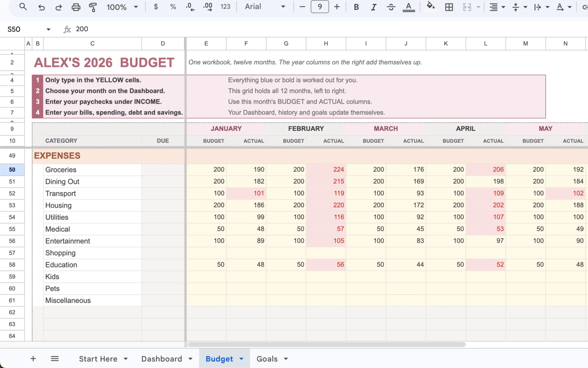Click April actual Housing value 202
Viewport: 588px width, 368px height.
pyautogui.click(x=486, y=205)
